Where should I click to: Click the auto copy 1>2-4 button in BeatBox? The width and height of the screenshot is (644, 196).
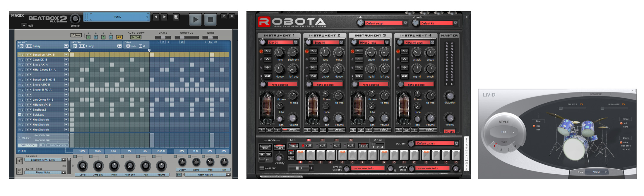(136, 37)
